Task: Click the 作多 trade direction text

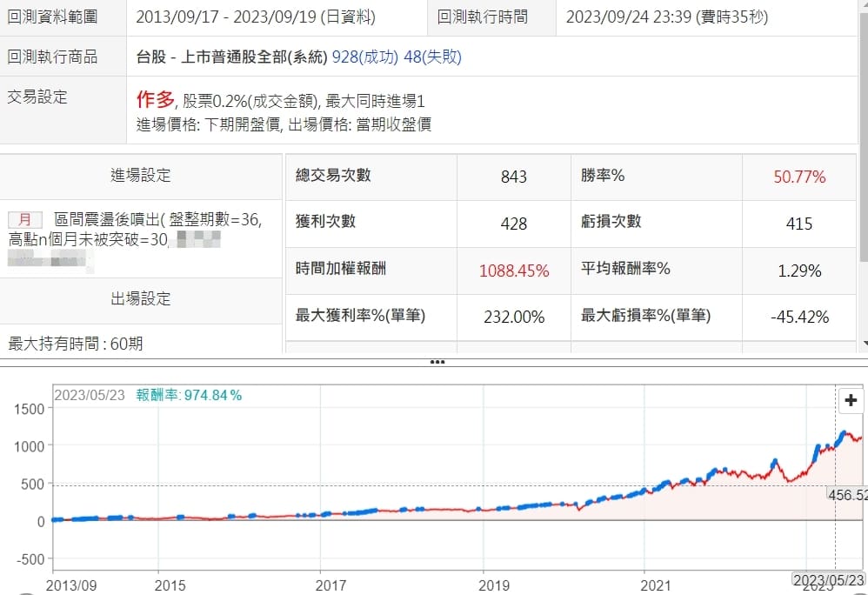Action: [x=156, y=100]
